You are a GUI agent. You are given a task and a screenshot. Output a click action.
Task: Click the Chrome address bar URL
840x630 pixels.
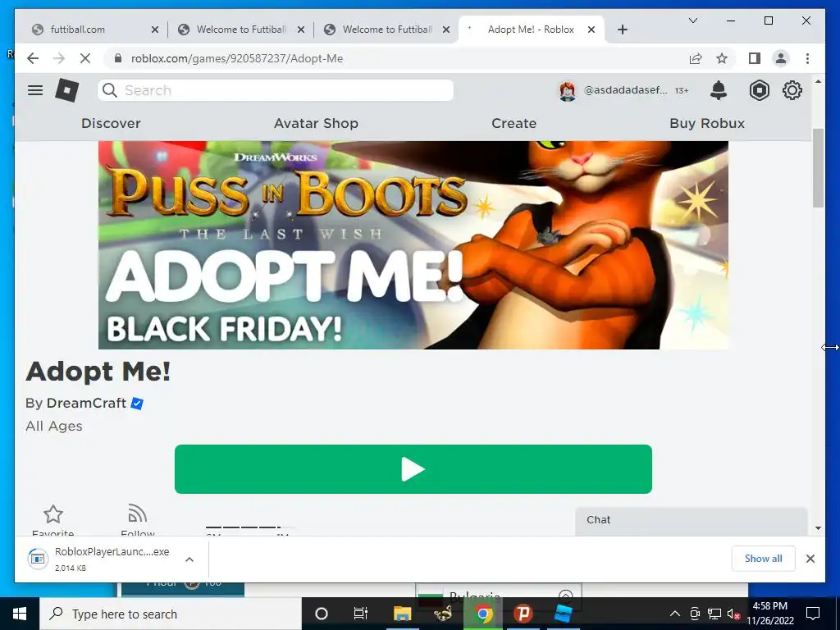pos(237,58)
